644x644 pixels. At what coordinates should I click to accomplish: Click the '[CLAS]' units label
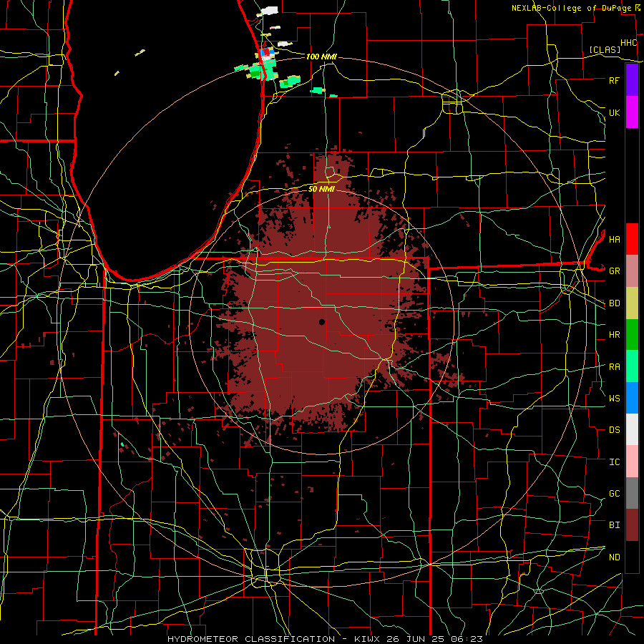[x=605, y=49]
